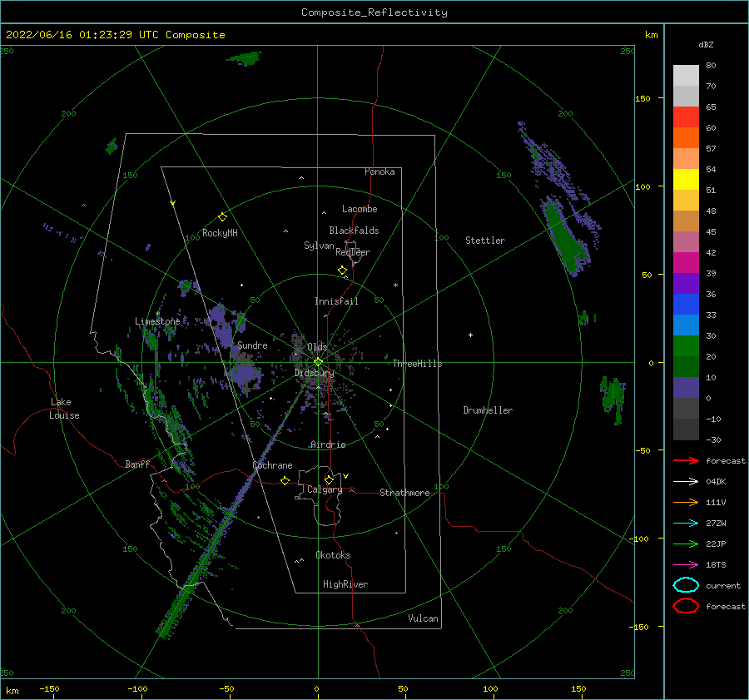Click the Lake Louise label
Image resolution: width=749 pixels, height=700 pixels.
(x=64, y=409)
